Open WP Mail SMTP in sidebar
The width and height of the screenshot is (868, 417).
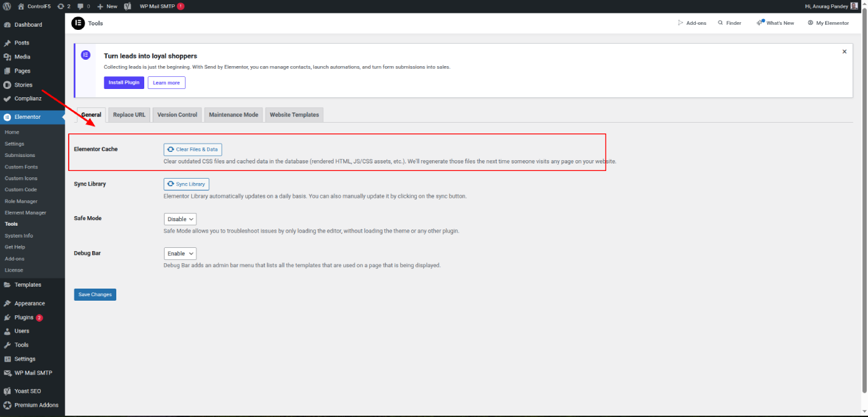click(32, 373)
